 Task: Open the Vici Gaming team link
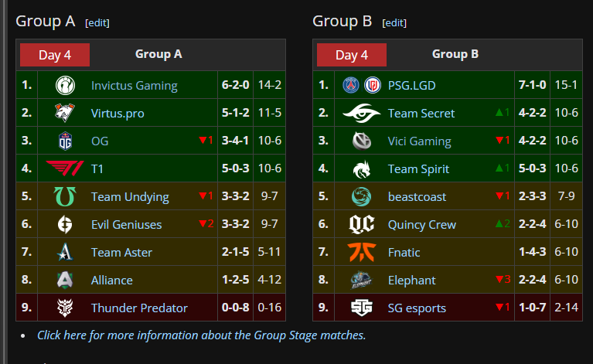coord(419,141)
